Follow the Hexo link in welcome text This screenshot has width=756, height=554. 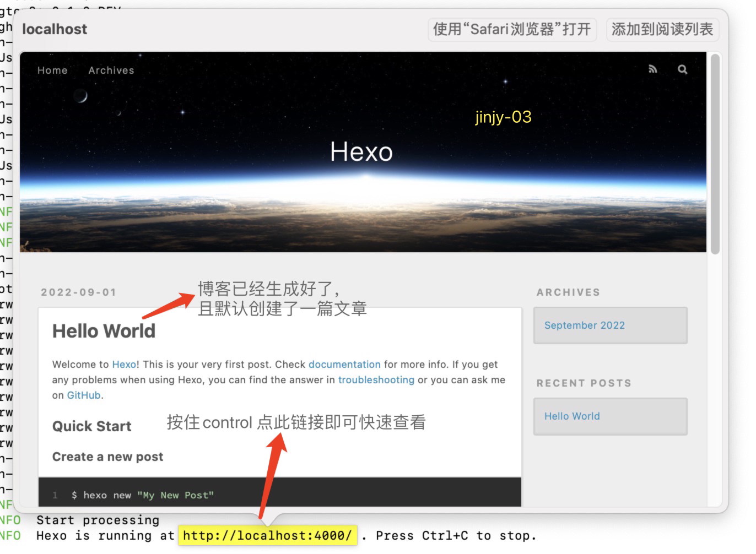[x=124, y=365]
